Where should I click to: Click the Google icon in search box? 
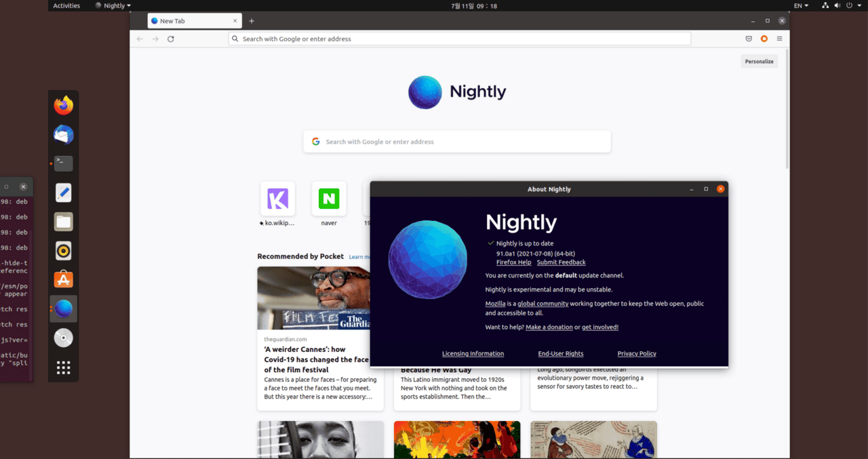(x=315, y=142)
